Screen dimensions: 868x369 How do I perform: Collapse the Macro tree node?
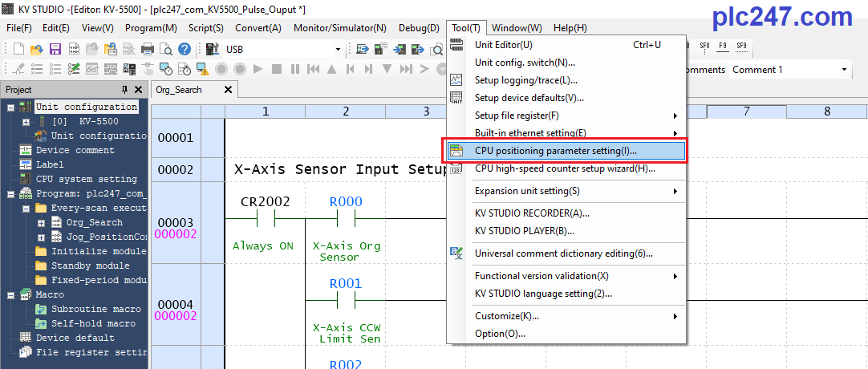tap(10, 295)
